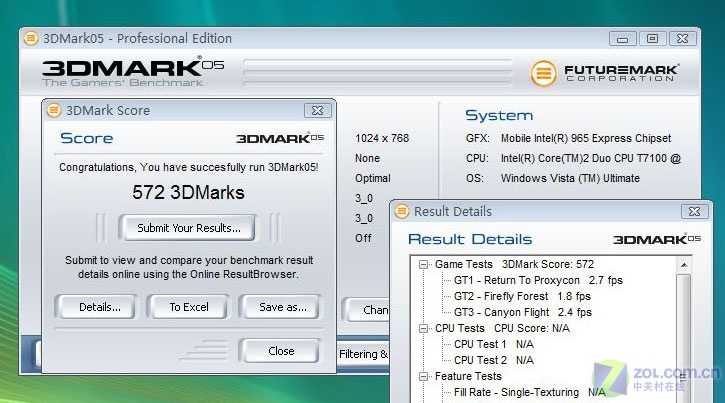Click the Mobile Intel(R) 965 Express Chipset text

(586, 138)
